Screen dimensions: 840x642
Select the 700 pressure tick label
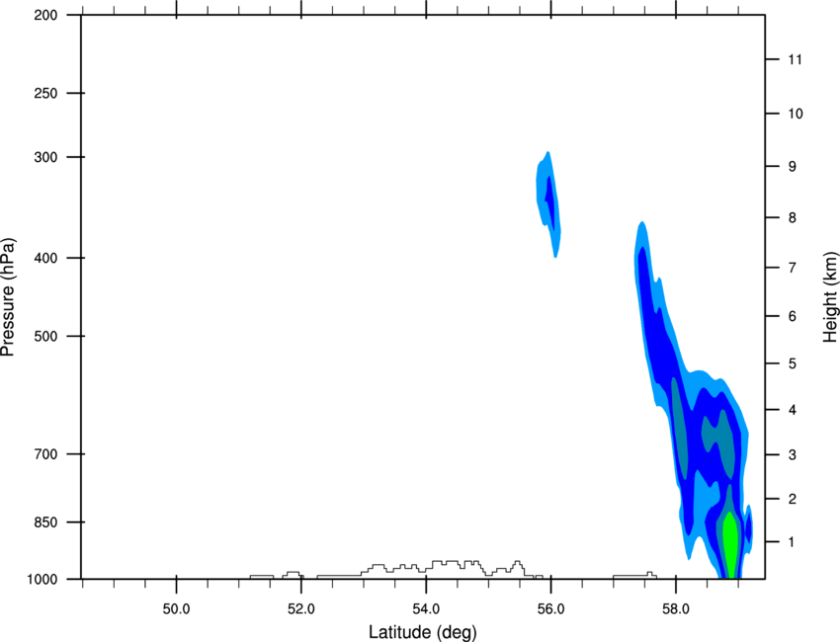[x=45, y=454]
